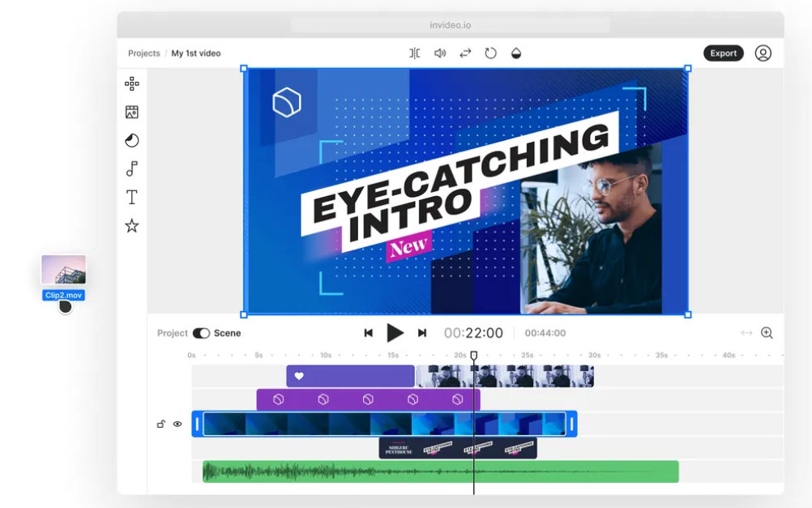Open the stock Media library icon

pos(131,112)
